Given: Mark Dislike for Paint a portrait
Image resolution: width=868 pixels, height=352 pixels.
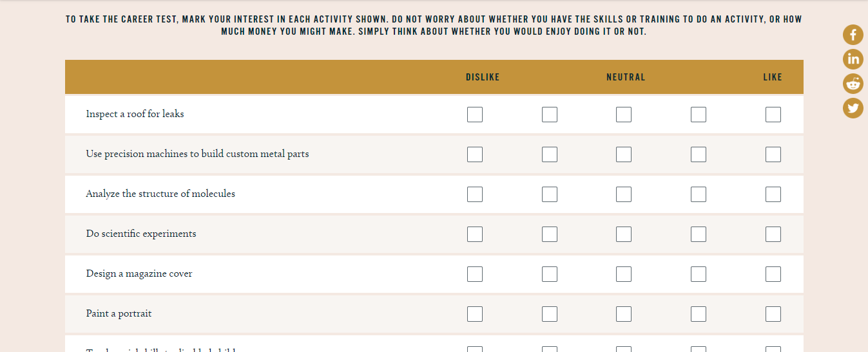Looking at the screenshot, I should (475, 314).
